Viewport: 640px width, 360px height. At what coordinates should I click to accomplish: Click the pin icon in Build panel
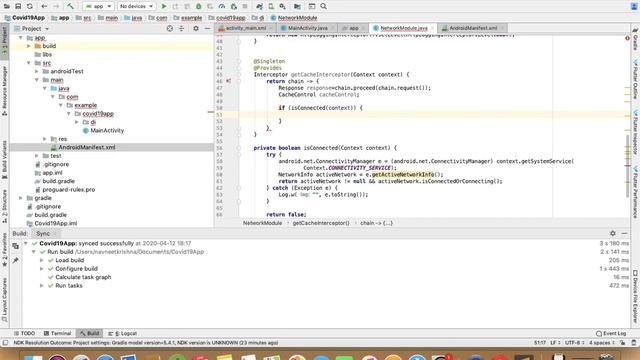[16, 260]
